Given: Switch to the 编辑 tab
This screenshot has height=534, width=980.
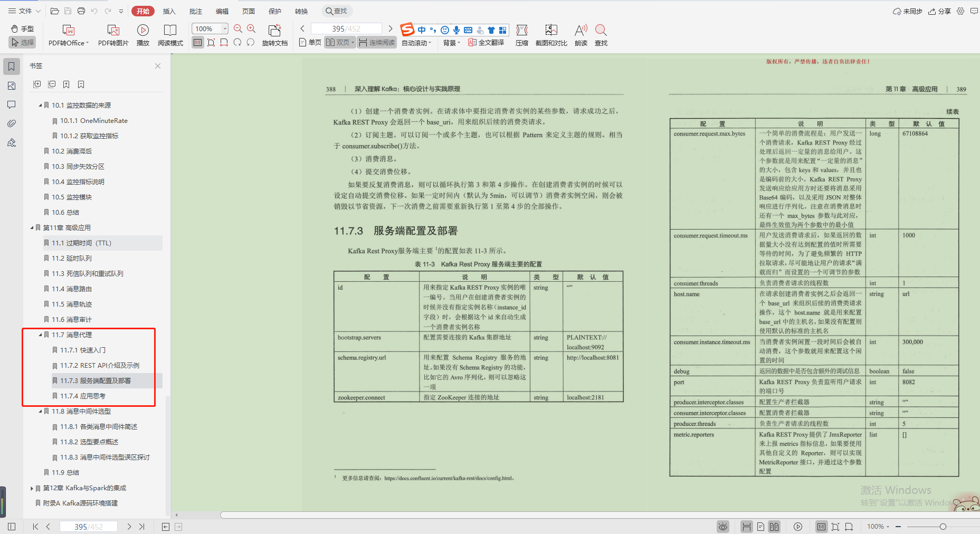Looking at the screenshot, I should [222, 11].
